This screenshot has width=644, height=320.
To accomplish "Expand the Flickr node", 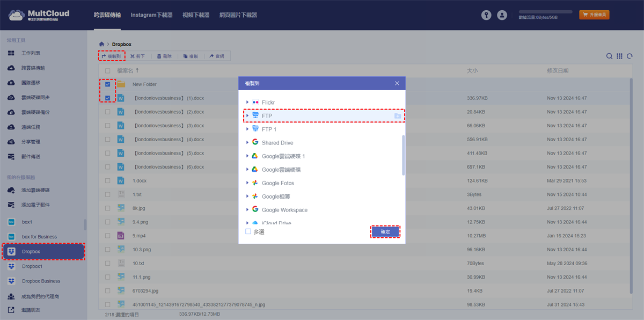I will [247, 102].
